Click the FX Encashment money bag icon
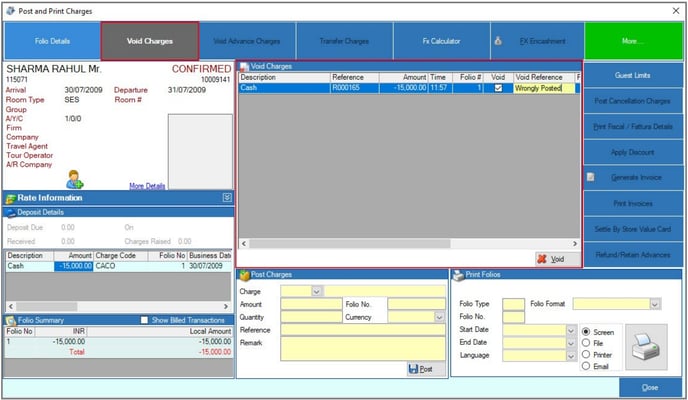This screenshot has width=688, height=400. click(x=496, y=42)
